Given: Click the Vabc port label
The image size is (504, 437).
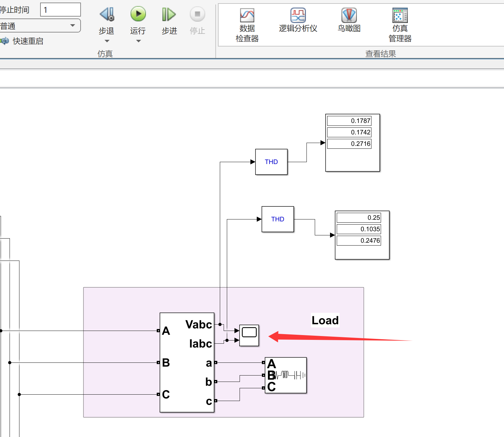Looking at the screenshot, I should (198, 325).
